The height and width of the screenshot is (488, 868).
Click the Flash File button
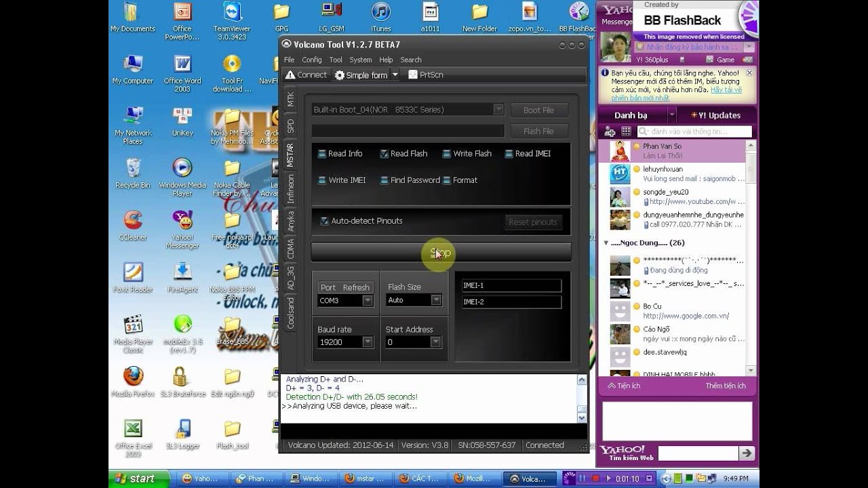(x=538, y=131)
